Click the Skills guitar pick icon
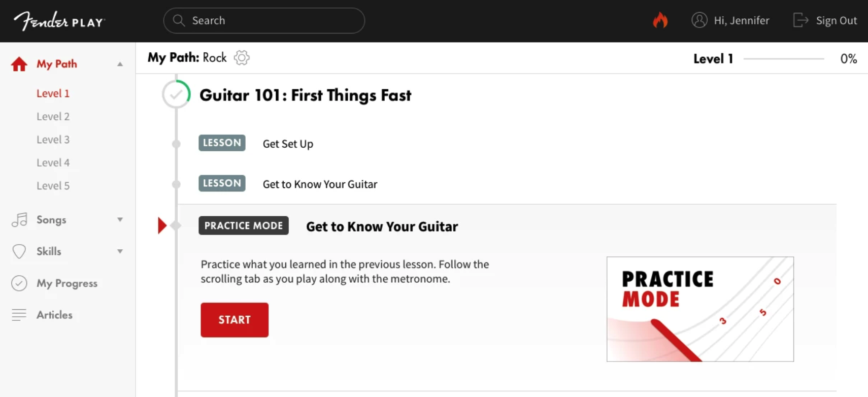The height and width of the screenshot is (397, 868). point(19,251)
